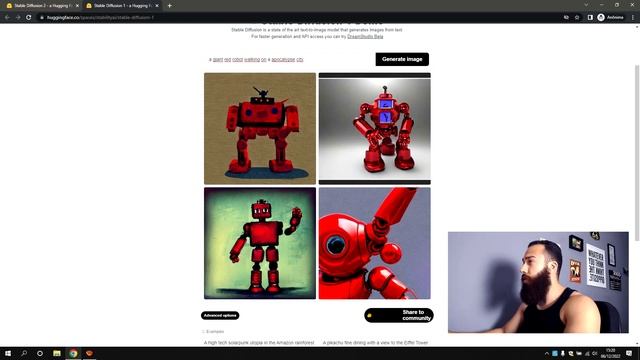The height and width of the screenshot is (360, 640).
Task: Open Windows taskbar search
Action: 24,353
